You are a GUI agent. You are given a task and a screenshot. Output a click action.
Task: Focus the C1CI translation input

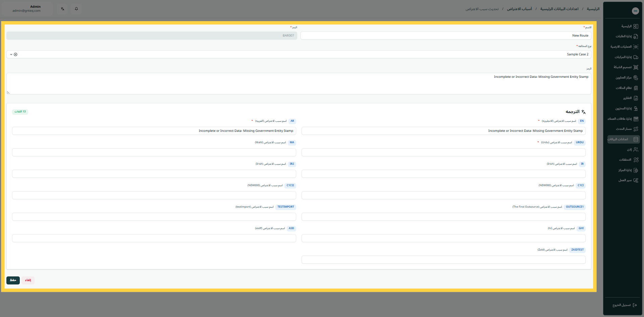pos(443,195)
